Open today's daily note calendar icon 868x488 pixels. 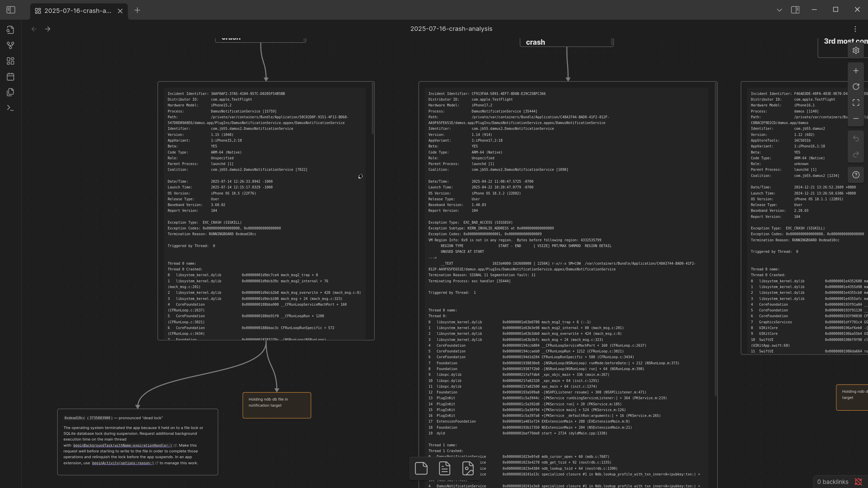11,77
